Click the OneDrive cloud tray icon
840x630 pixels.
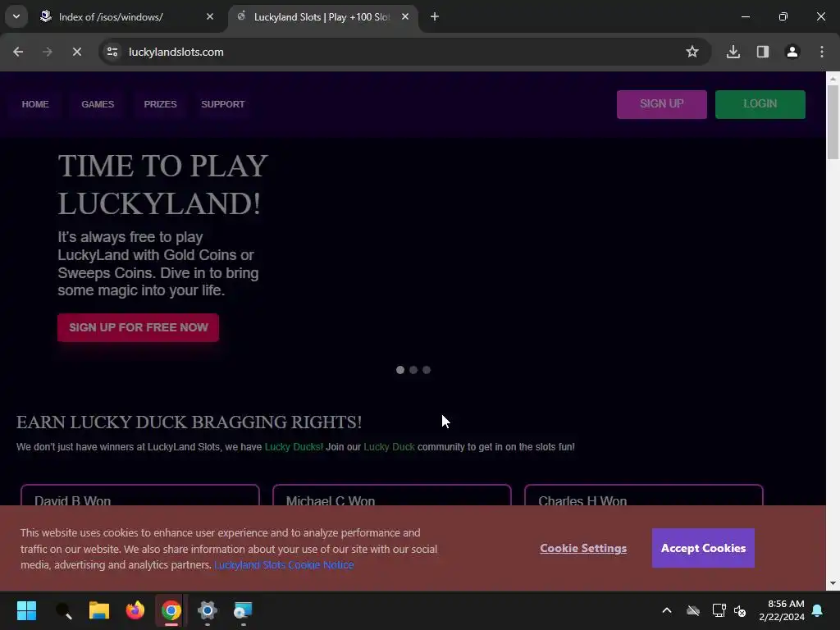pyautogui.click(x=693, y=610)
